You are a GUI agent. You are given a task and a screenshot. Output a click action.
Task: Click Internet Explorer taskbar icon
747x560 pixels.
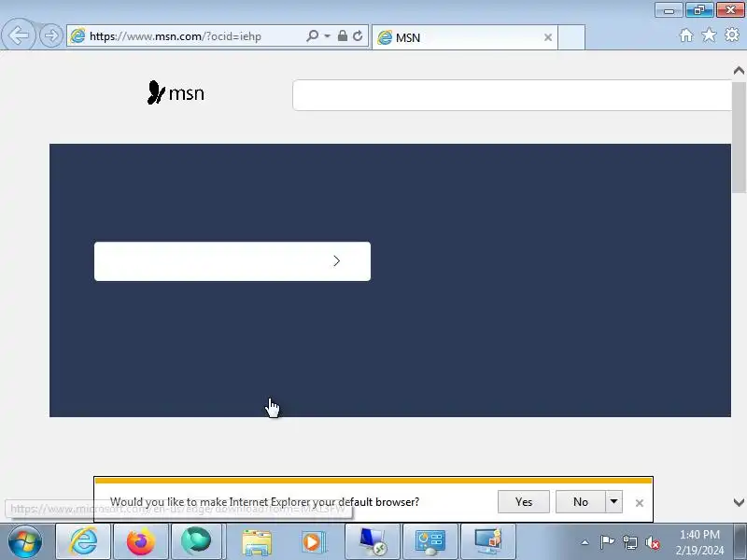tap(83, 541)
